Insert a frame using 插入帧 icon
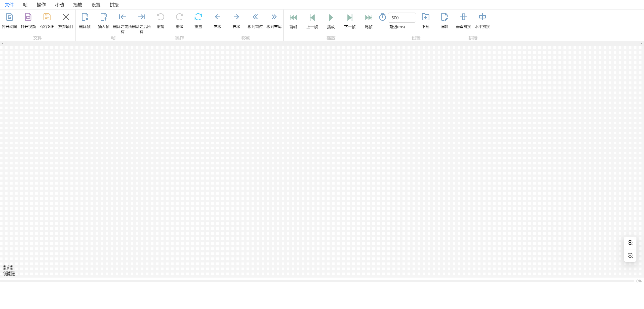 (104, 17)
